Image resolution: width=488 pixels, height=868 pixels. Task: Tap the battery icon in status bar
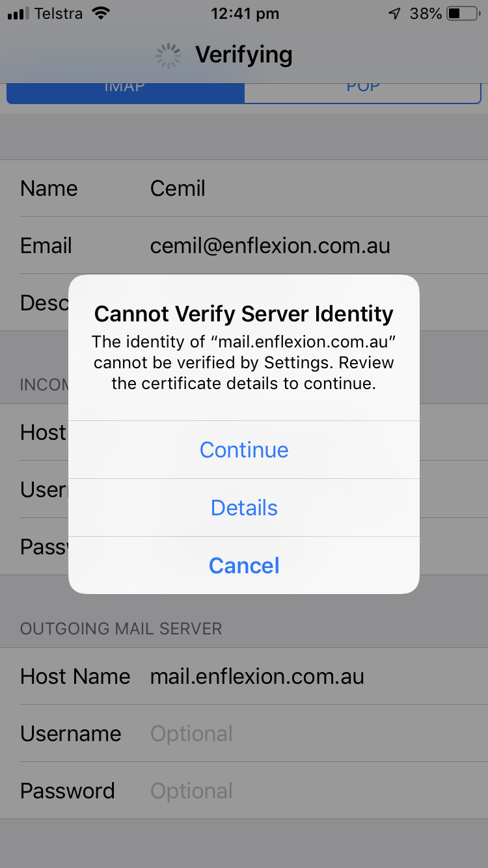point(464,14)
